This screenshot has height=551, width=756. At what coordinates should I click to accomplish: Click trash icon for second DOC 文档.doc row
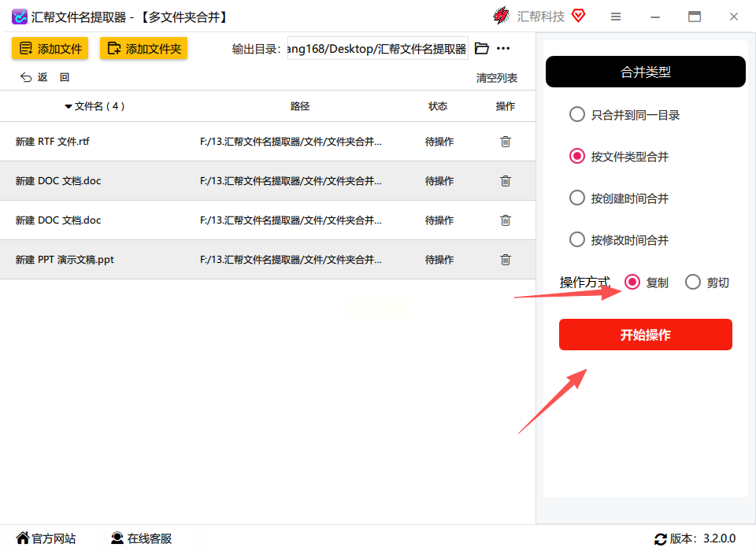[x=506, y=220]
